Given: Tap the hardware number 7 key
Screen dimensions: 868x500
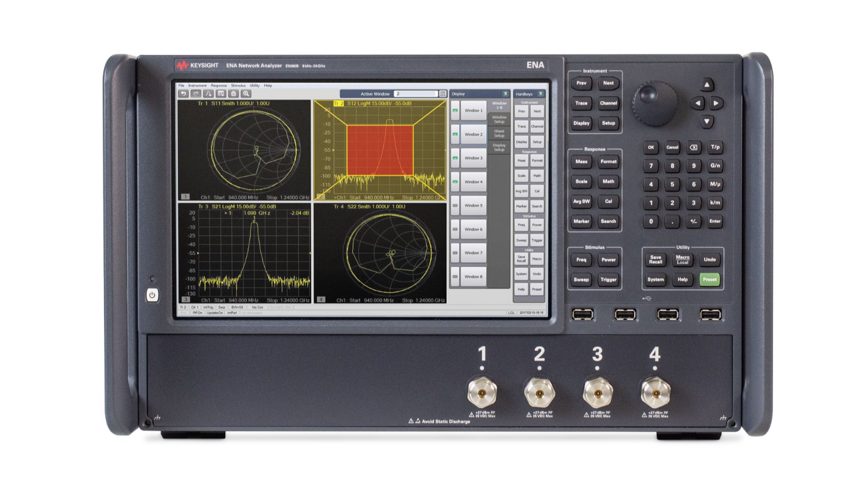Looking at the screenshot, I should [x=650, y=165].
